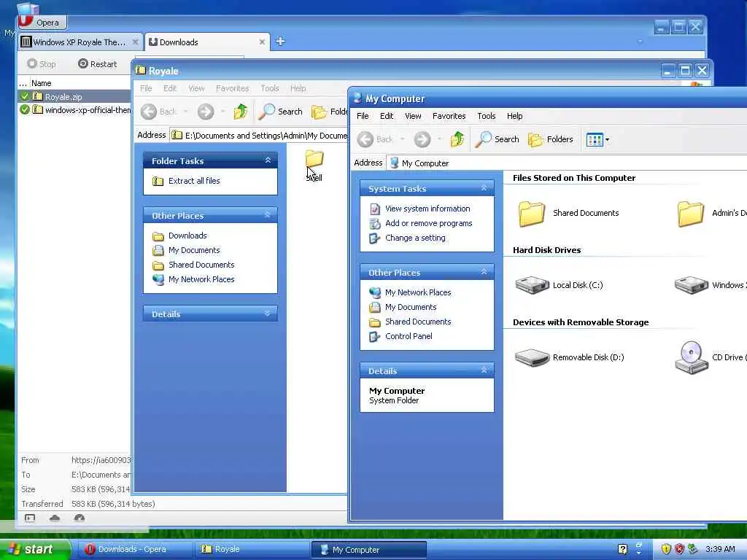Click Back button in My Computer toolbar
Viewport: 747px width, 560px height.
coord(375,139)
